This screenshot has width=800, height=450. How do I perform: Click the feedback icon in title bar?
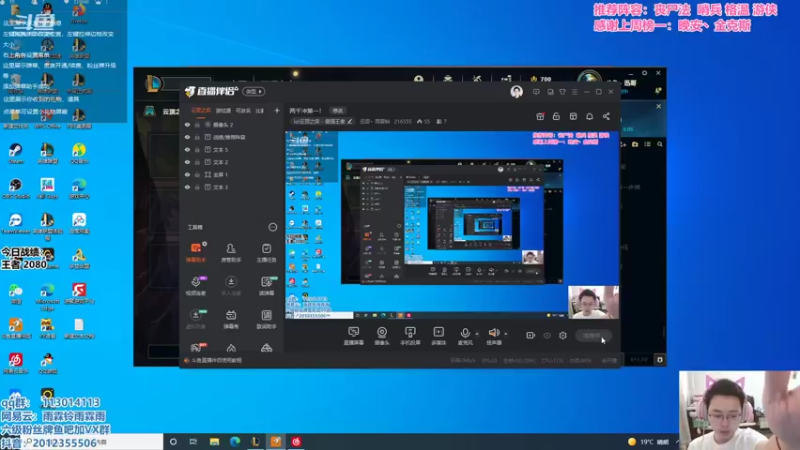point(550,92)
